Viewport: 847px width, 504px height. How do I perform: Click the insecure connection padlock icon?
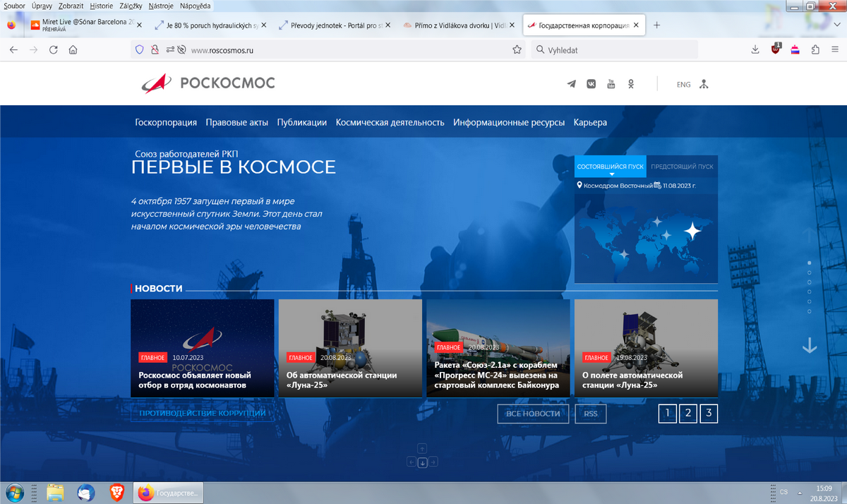pos(155,50)
